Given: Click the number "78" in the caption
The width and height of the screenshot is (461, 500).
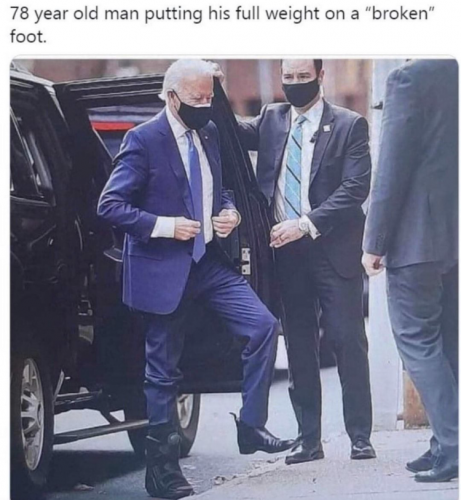Looking at the screenshot, I should pos(19,14).
